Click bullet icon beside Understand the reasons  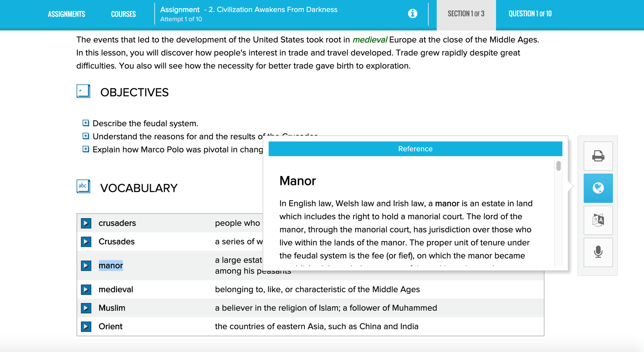85,136
